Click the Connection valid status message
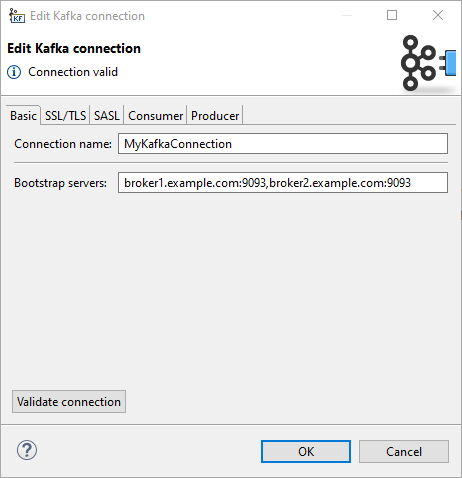462x478 pixels. pyautogui.click(x=73, y=72)
